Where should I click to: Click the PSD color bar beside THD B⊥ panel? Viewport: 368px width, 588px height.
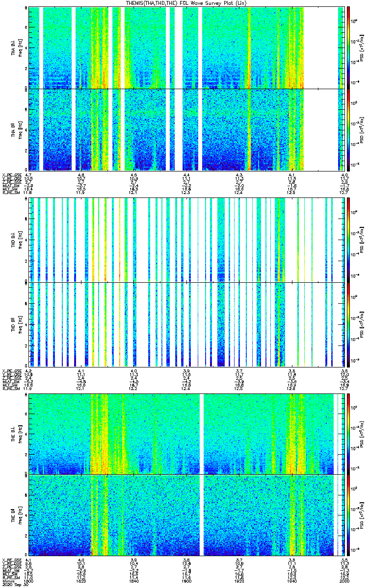click(x=348, y=240)
